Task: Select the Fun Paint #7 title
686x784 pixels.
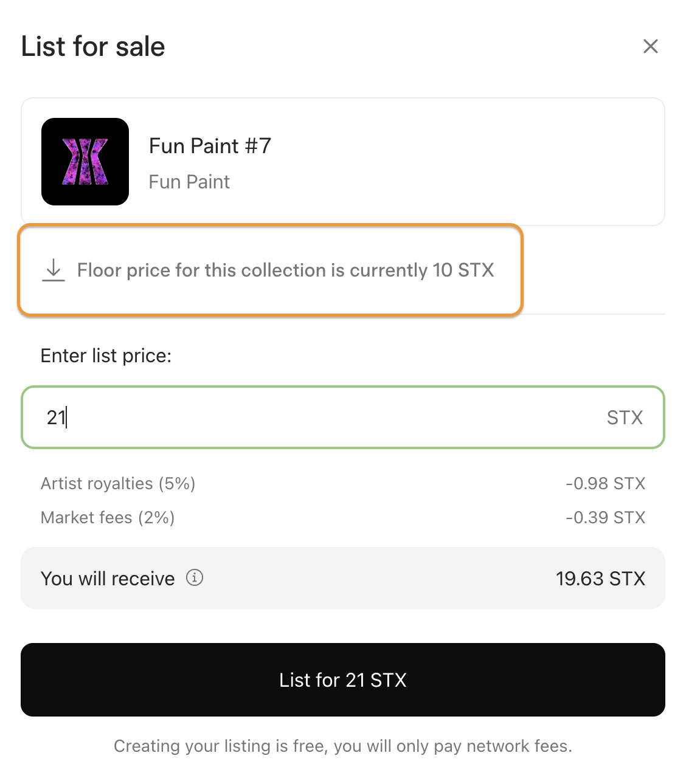Action: point(210,146)
